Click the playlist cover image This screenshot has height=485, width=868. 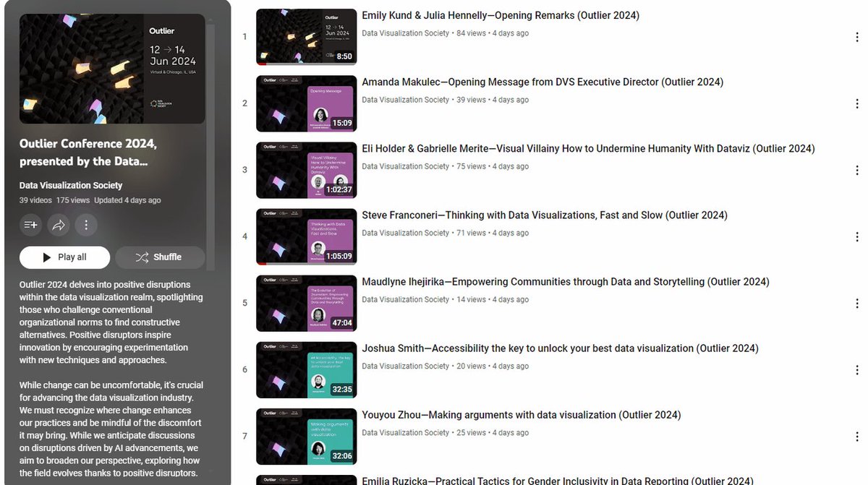[112, 69]
